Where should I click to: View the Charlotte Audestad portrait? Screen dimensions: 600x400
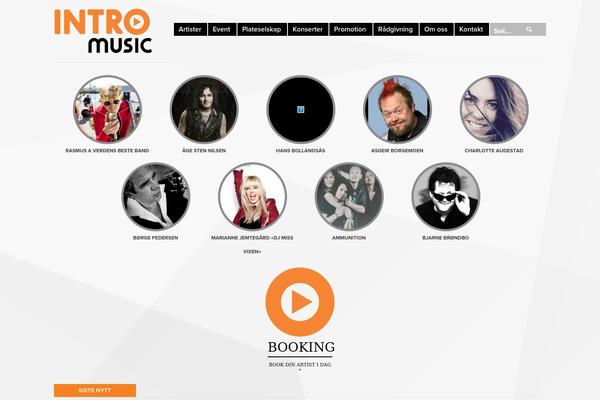[494, 109]
